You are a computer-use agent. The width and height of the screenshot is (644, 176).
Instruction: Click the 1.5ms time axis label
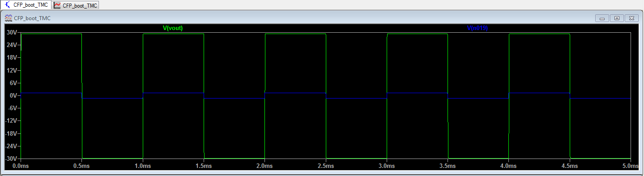click(x=204, y=166)
